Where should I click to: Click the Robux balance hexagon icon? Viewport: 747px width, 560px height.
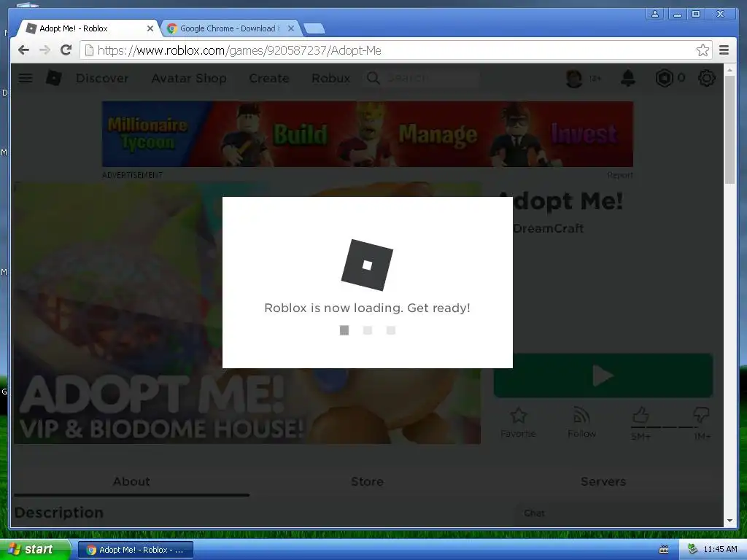tap(664, 78)
